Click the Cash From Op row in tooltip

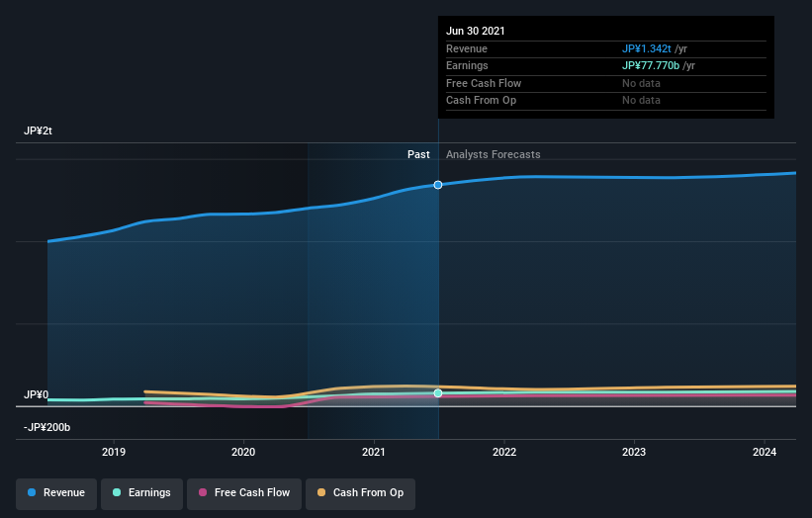click(x=606, y=101)
